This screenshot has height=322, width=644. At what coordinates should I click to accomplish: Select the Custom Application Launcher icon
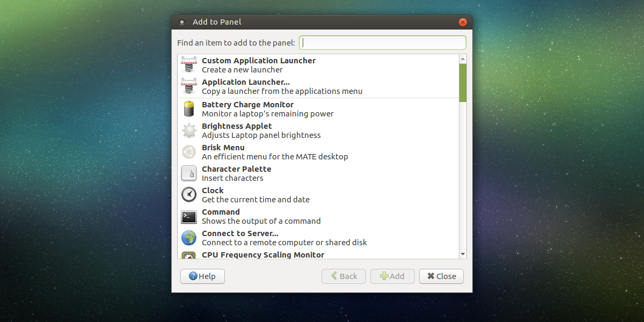tap(189, 65)
